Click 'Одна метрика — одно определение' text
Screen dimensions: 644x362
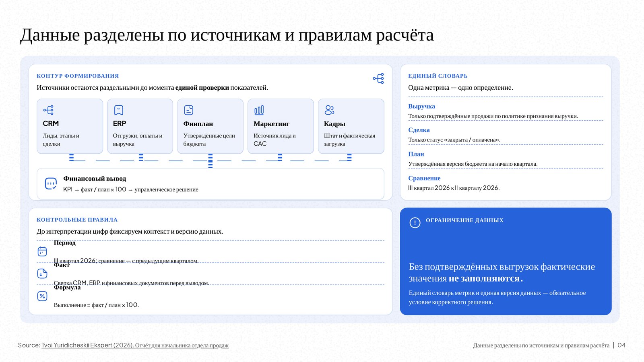coord(460,88)
